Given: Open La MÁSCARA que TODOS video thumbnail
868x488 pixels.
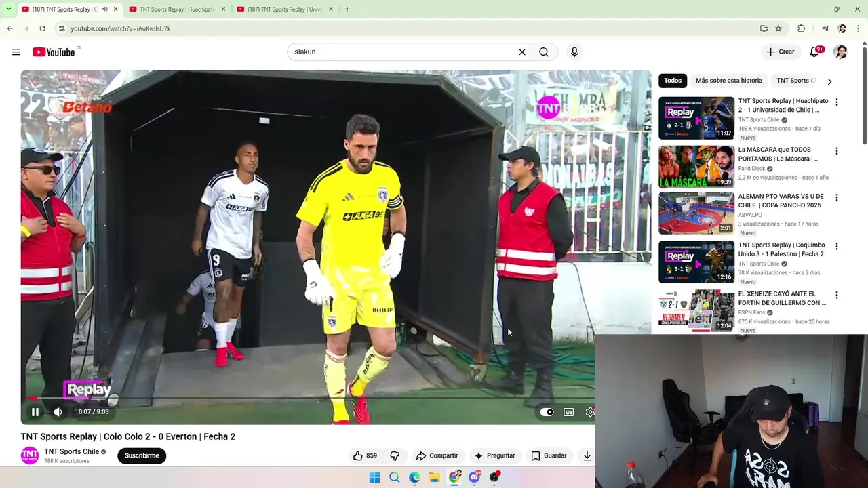Looking at the screenshot, I should pyautogui.click(x=696, y=167).
